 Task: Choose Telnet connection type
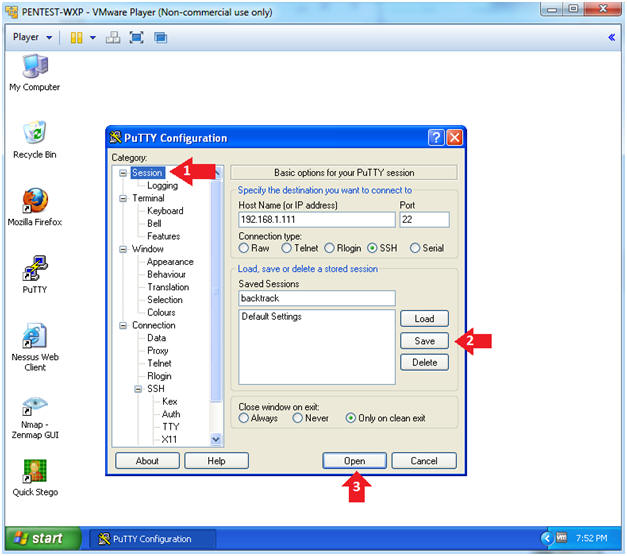point(300,248)
